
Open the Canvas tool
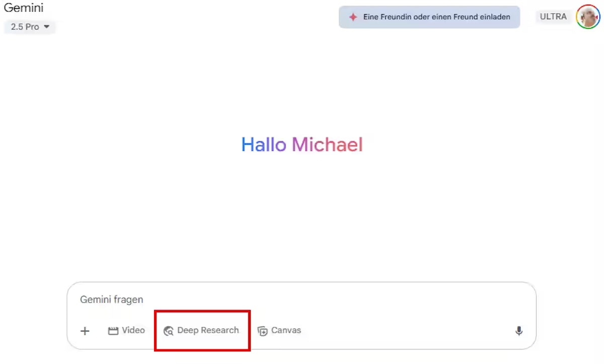279,330
